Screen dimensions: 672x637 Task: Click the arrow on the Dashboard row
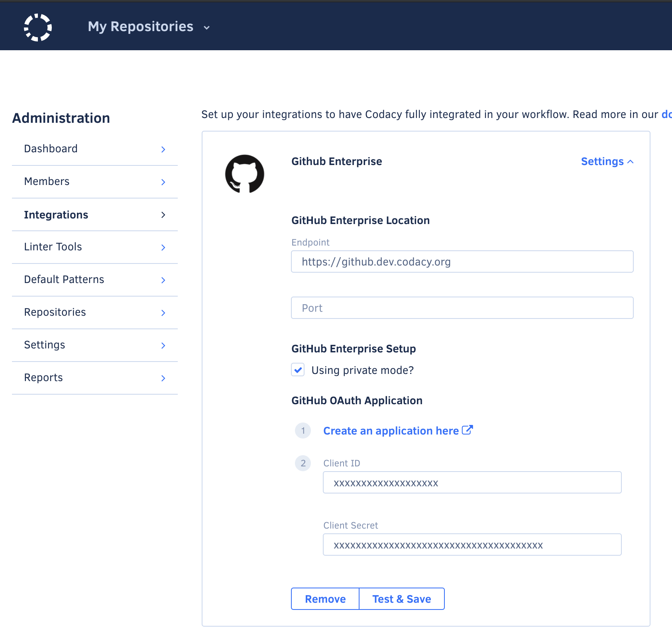163,149
